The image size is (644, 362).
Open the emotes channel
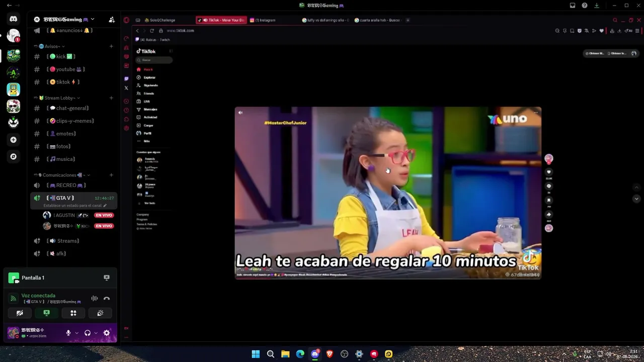[74, 134]
